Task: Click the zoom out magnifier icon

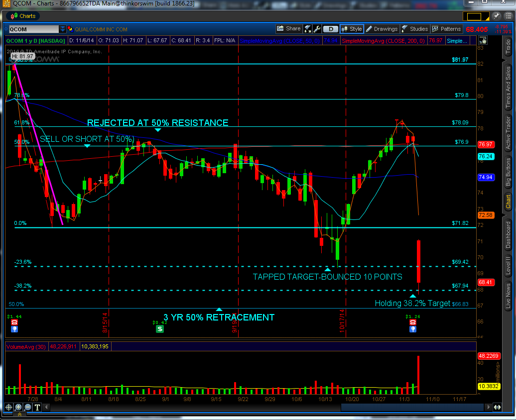Action: tap(28, 407)
